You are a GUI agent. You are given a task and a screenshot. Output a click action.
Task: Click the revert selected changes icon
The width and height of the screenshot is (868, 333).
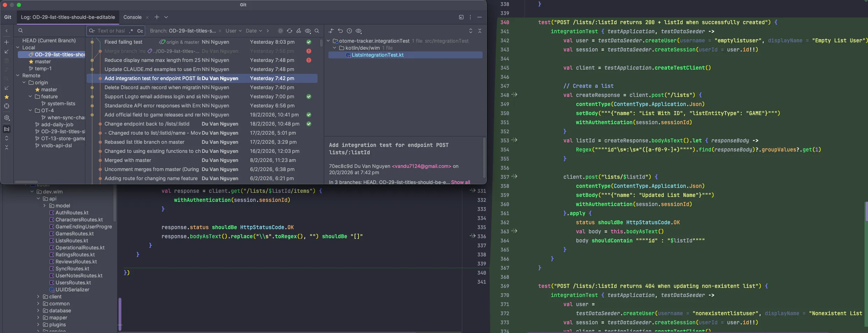tap(340, 31)
